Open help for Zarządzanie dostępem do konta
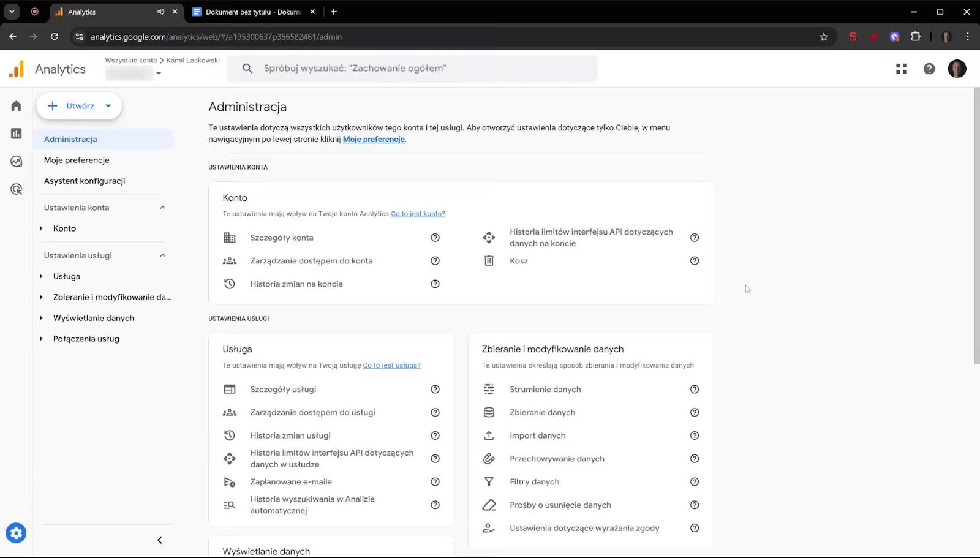 (435, 261)
